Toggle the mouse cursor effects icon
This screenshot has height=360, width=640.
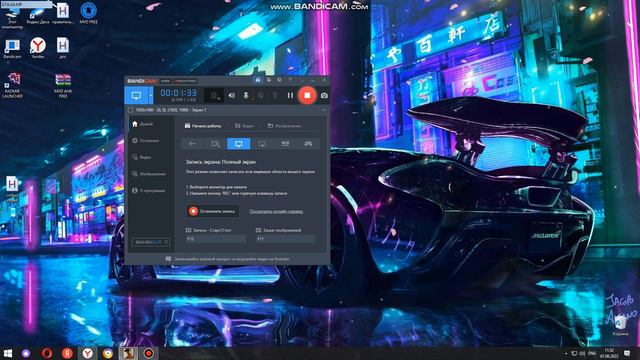pyautogui.click(x=260, y=96)
